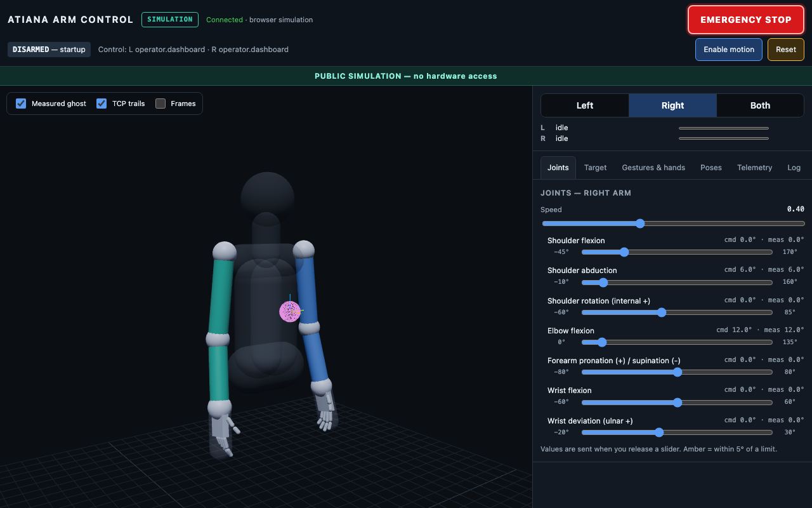This screenshot has width=812, height=508.
Task: Click the Reset button
Action: click(x=786, y=50)
